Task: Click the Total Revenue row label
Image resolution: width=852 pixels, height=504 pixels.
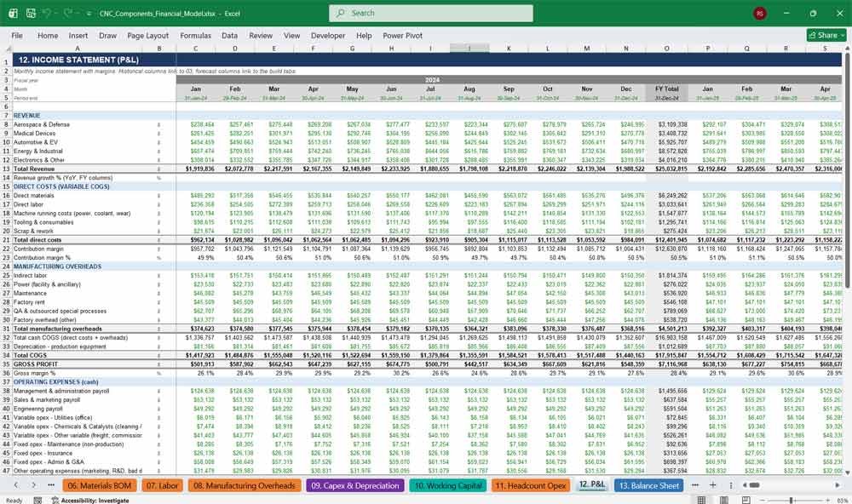Action: click(34, 169)
